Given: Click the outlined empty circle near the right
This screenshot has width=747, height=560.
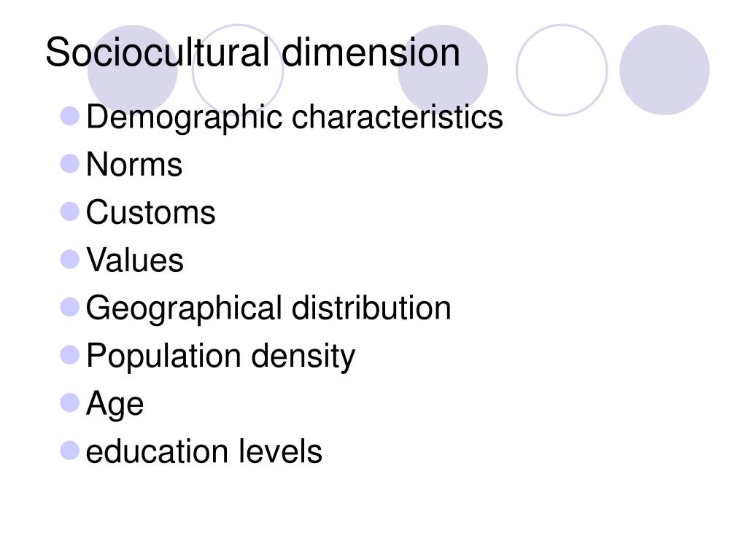Looking at the screenshot, I should (x=562, y=70).
